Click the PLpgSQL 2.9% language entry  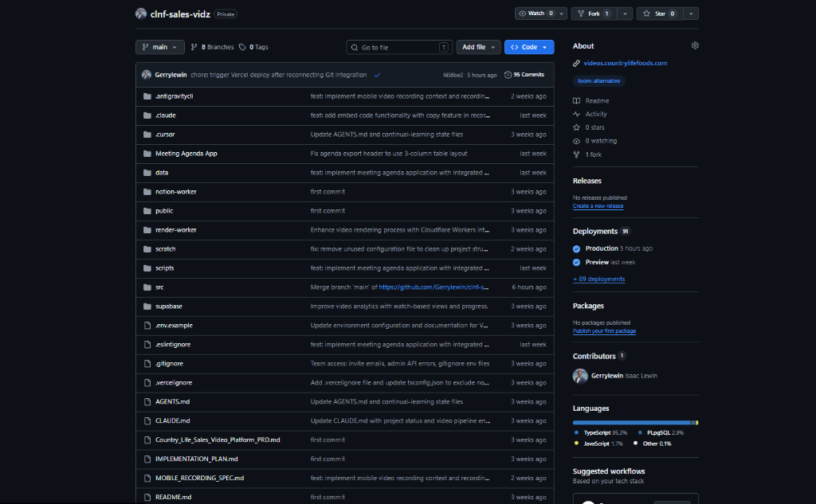coord(661,433)
